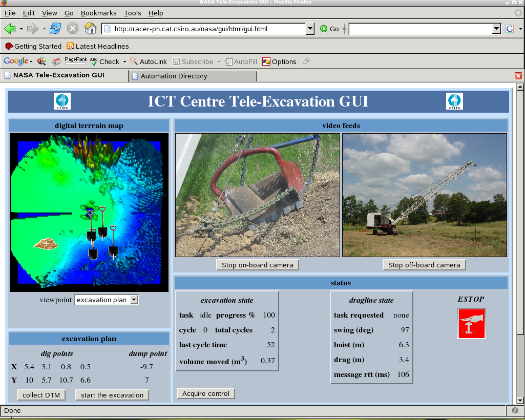Click the off-board dragline video feed

424,195
